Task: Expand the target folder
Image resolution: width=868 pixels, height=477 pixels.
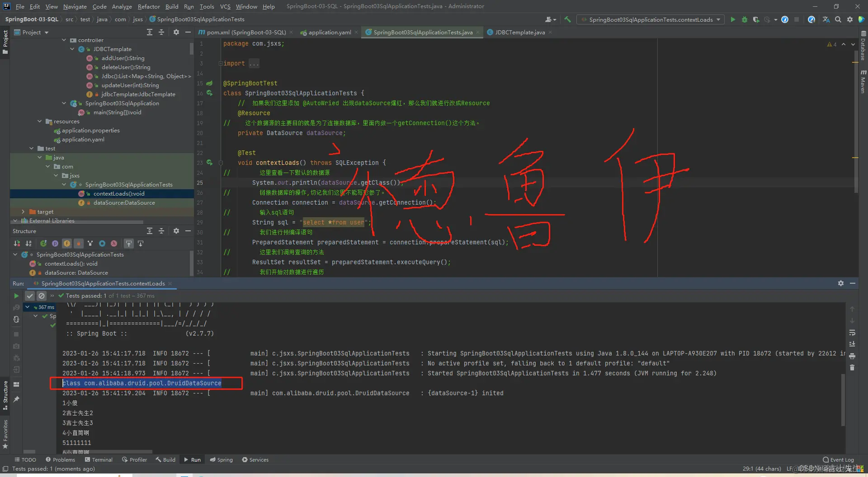Action: click(x=24, y=211)
